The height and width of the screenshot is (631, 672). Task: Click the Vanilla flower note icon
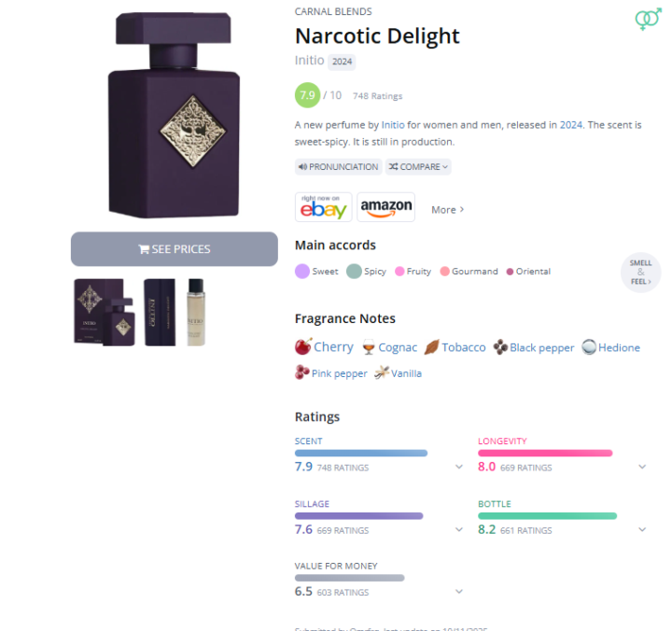(382, 372)
